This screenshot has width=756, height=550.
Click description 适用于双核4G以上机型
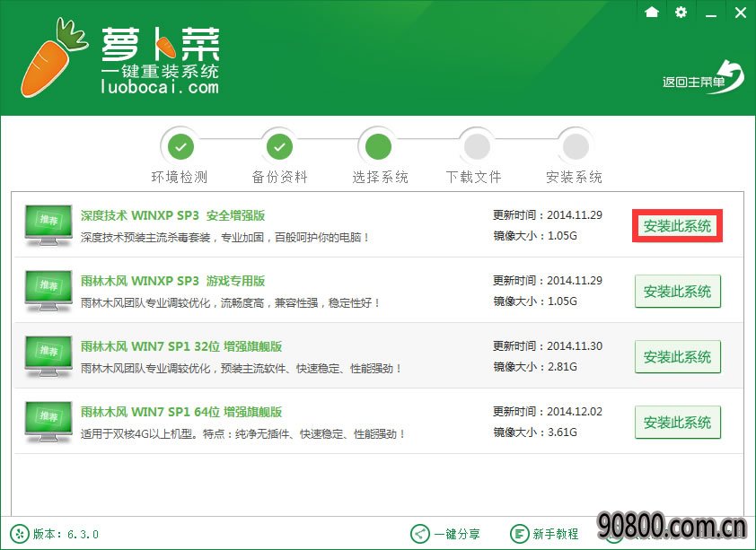[242, 434]
